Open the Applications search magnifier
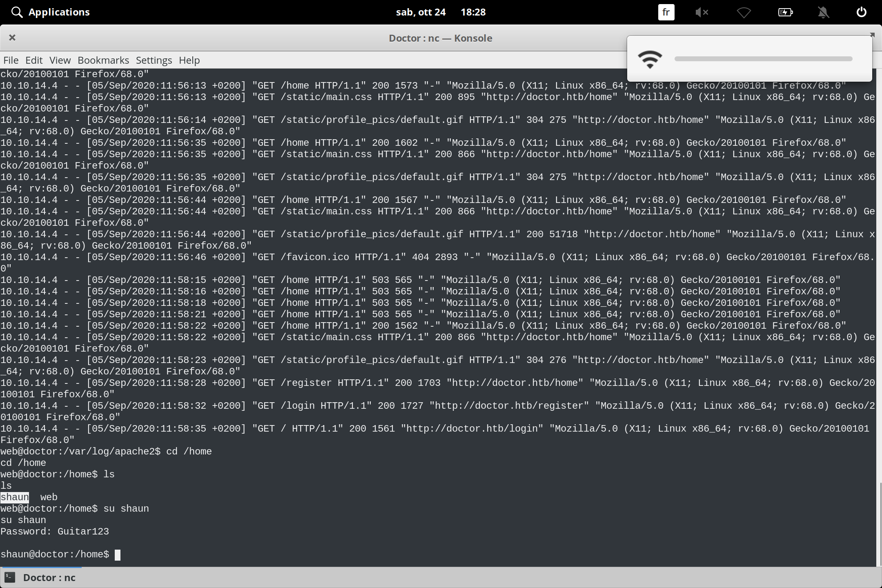Image resolution: width=882 pixels, height=588 pixels. (17, 12)
